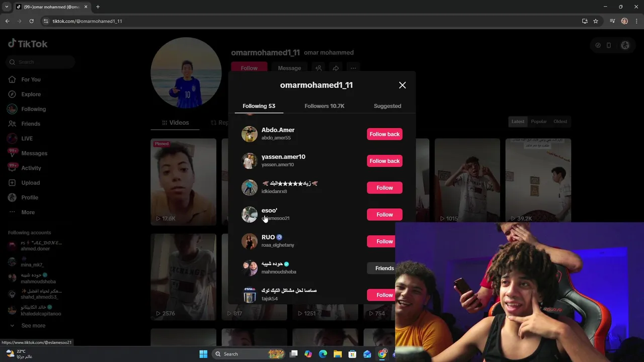Follow back yassen.amer10
Viewport: 644px width, 362px height.
click(x=384, y=161)
